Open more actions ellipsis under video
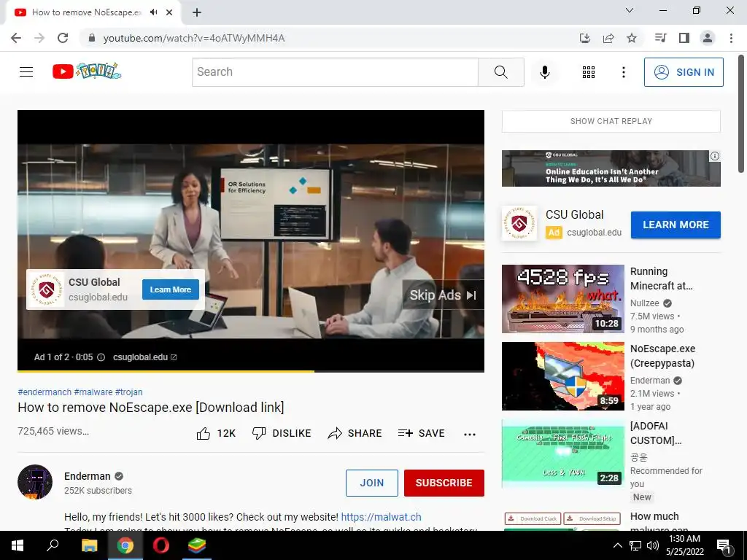This screenshot has height=560, width=747. click(470, 434)
